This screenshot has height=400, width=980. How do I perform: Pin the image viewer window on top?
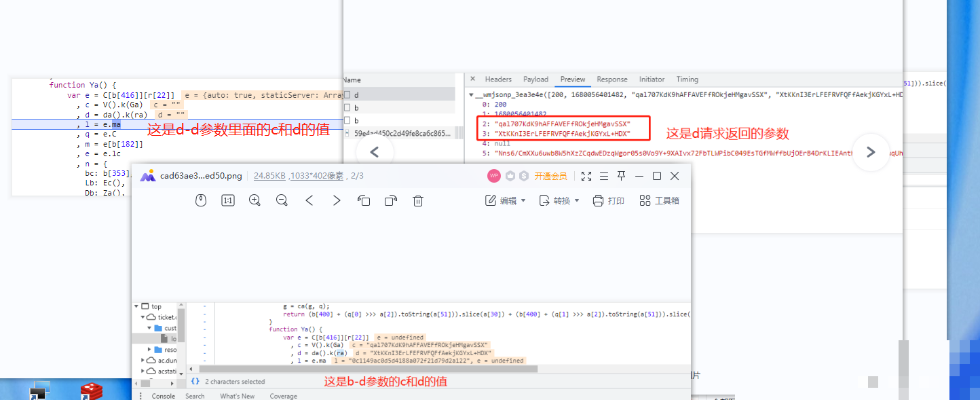(x=621, y=177)
